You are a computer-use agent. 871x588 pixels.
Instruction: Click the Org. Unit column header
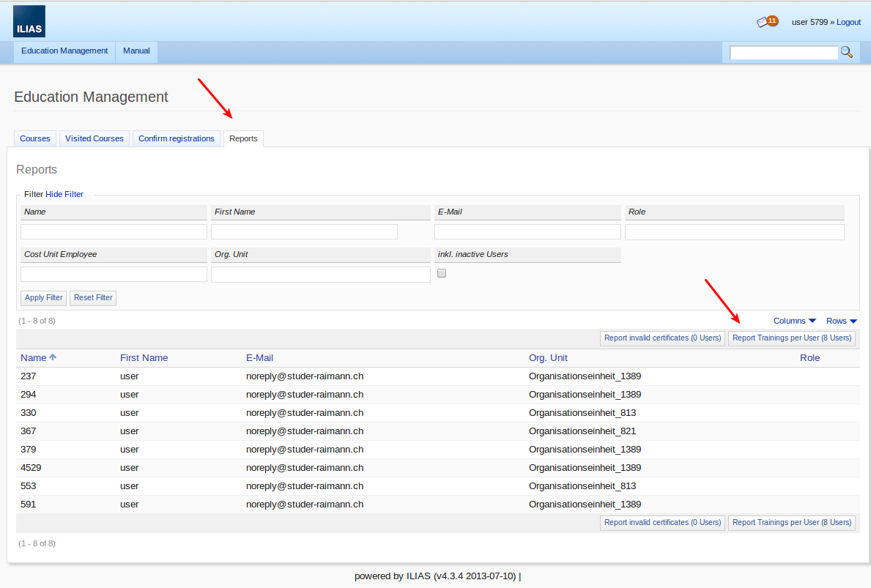[548, 358]
